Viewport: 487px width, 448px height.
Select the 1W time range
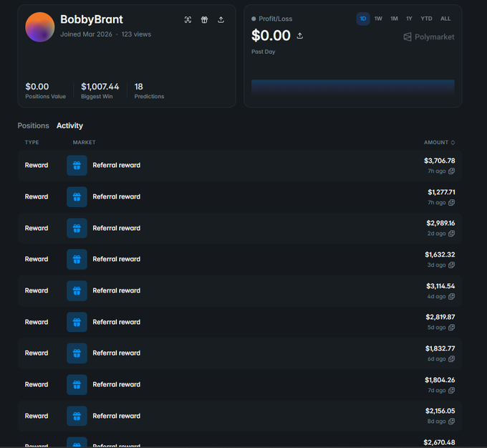point(378,19)
